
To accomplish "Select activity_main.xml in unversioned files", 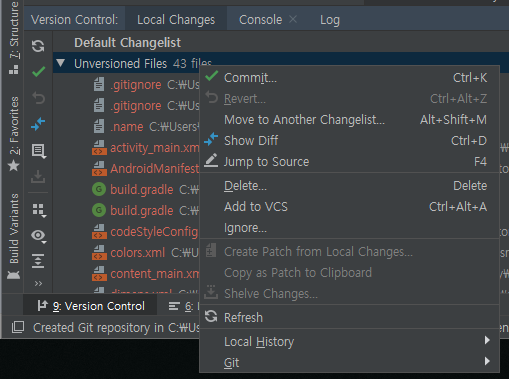I will [155, 148].
